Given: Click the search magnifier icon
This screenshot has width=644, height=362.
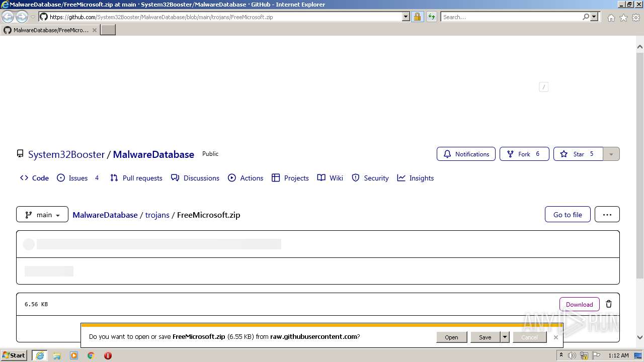Looking at the screenshot, I should click(586, 17).
